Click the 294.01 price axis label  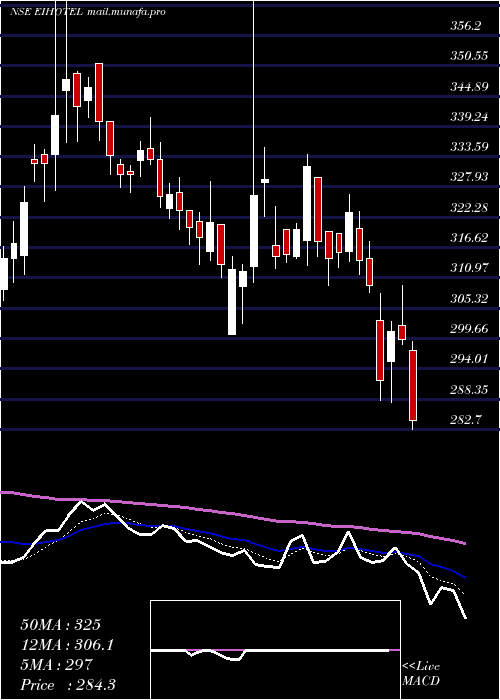468,359
